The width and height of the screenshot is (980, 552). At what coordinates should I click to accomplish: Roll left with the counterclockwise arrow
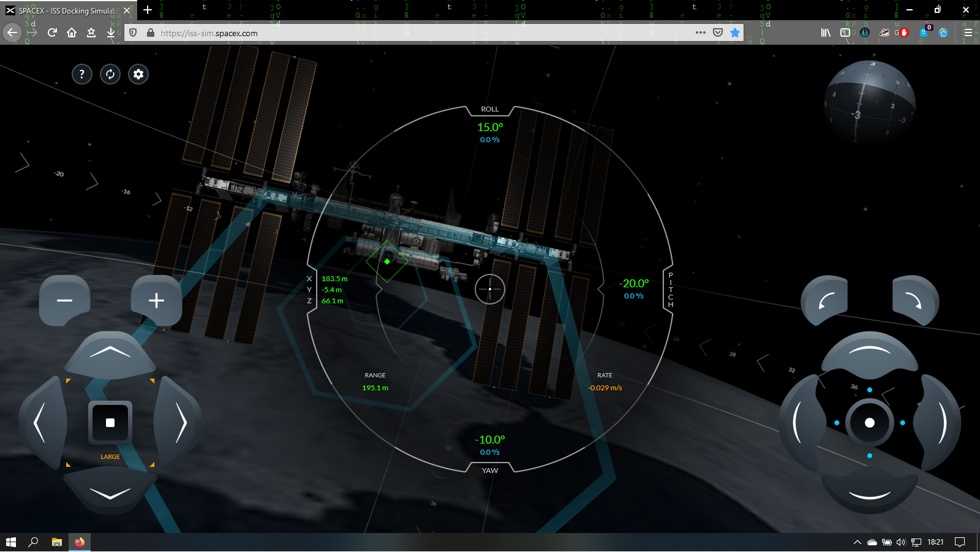825,300
